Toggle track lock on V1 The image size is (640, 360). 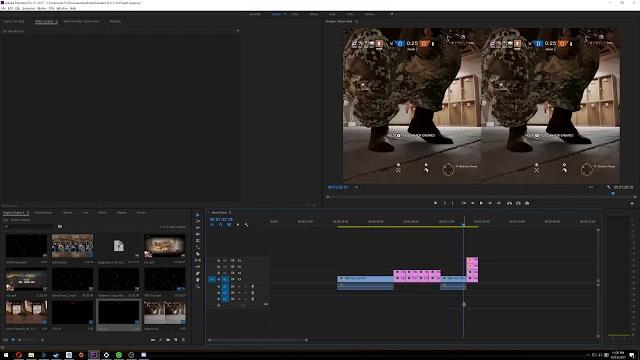218,280
